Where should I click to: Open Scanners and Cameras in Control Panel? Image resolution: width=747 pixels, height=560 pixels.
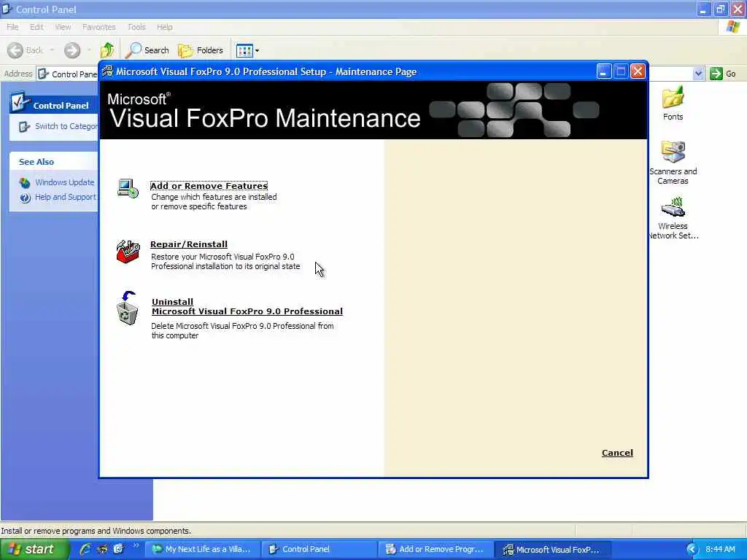click(x=673, y=163)
